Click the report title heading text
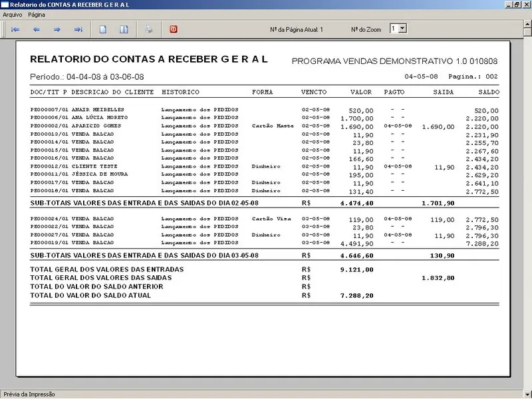This screenshot has width=532, height=399. pyautogui.click(x=149, y=59)
